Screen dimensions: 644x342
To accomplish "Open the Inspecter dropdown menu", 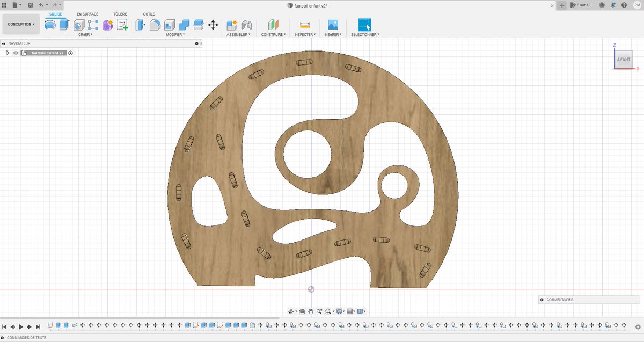I will pos(305,34).
